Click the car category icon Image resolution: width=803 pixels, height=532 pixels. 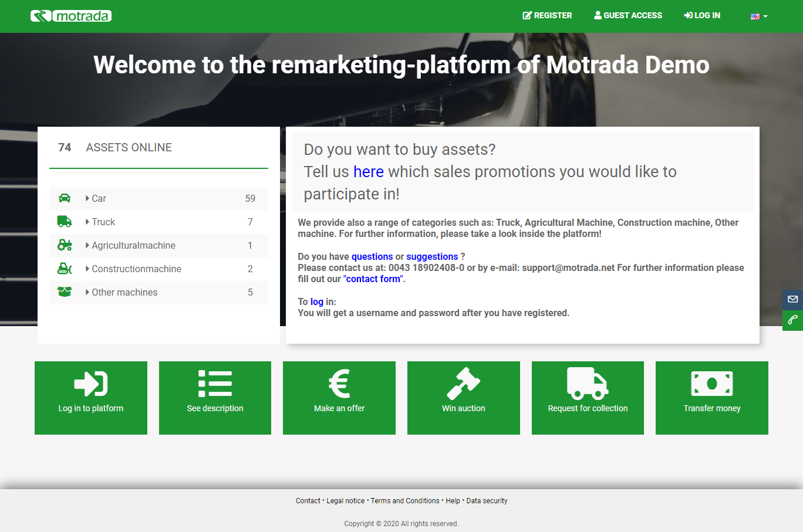click(x=65, y=198)
